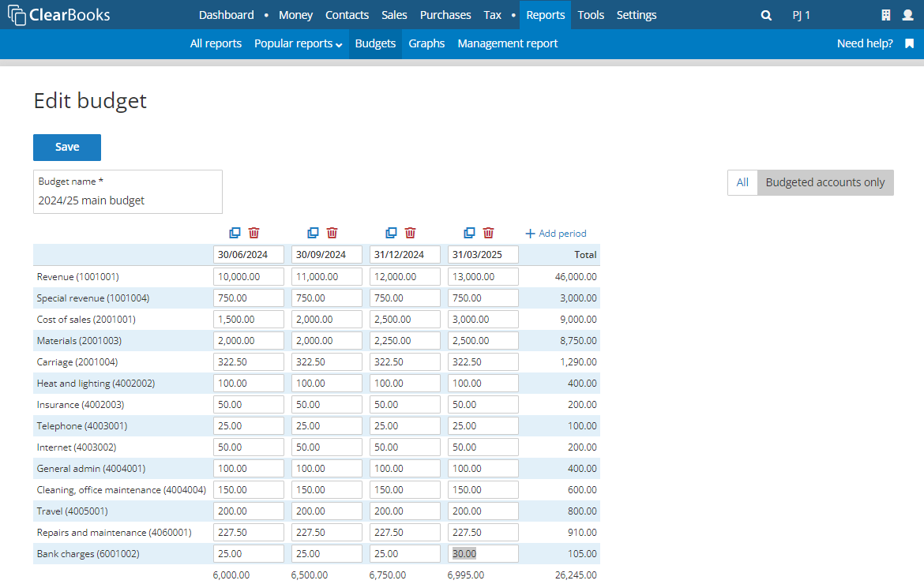Copy the 30/06/2024 period column

235,233
